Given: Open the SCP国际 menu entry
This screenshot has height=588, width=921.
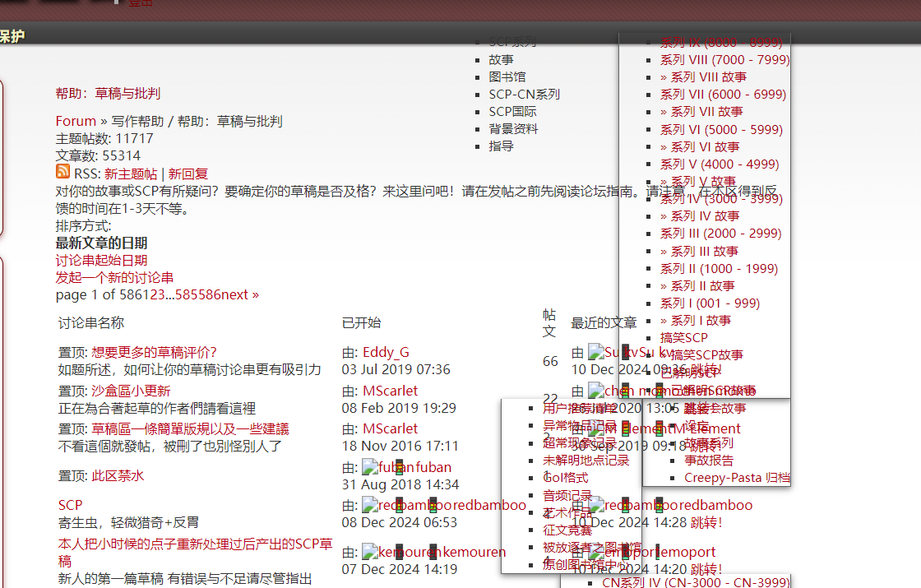Looking at the screenshot, I should (x=511, y=111).
